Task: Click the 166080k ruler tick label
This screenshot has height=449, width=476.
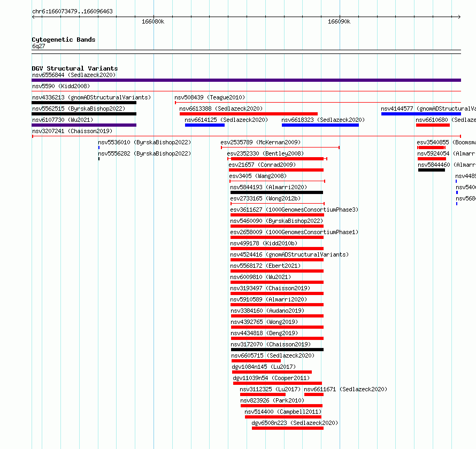Action: (x=153, y=21)
